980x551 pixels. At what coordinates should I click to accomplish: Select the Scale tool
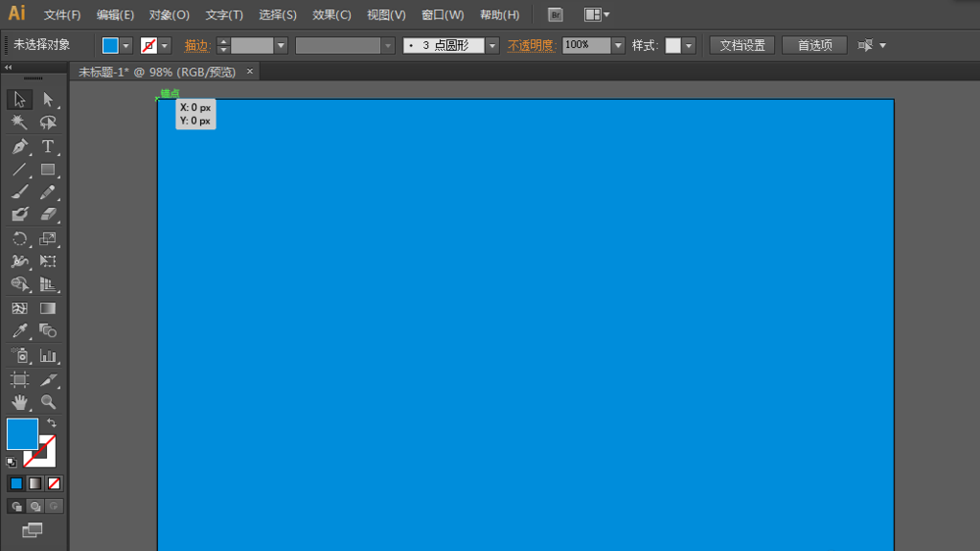[48, 238]
